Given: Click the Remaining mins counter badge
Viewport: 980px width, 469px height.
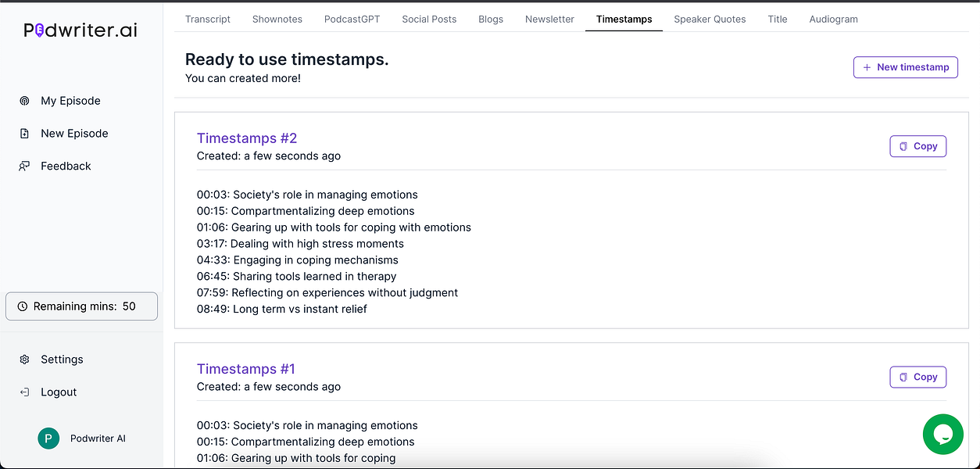Looking at the screenshot, I should pos(81,306).
